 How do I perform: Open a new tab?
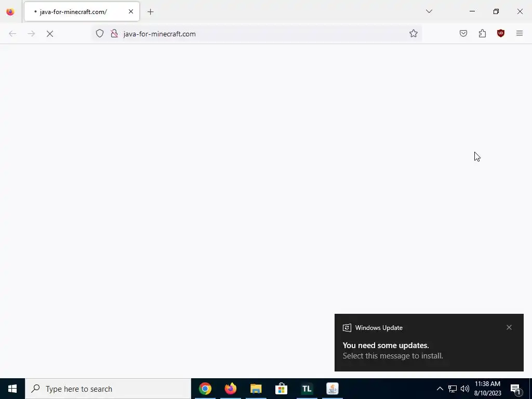coord(151,12)
